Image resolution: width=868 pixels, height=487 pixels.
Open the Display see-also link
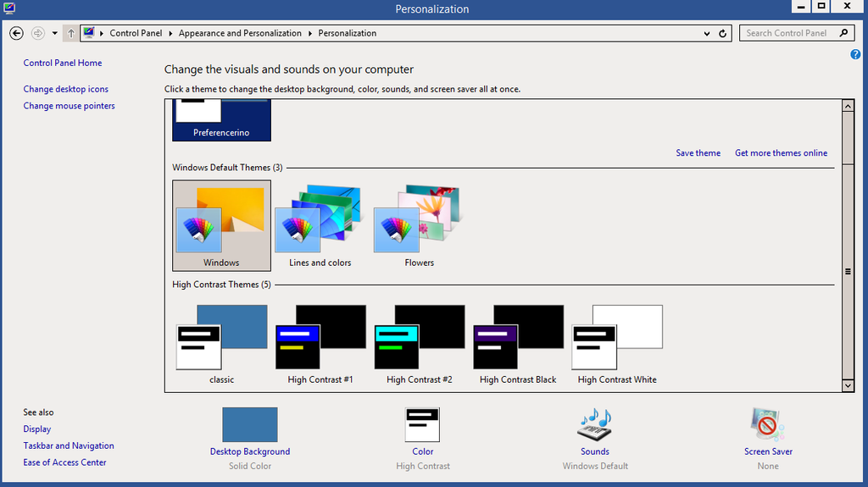click(x=37, y=429)
